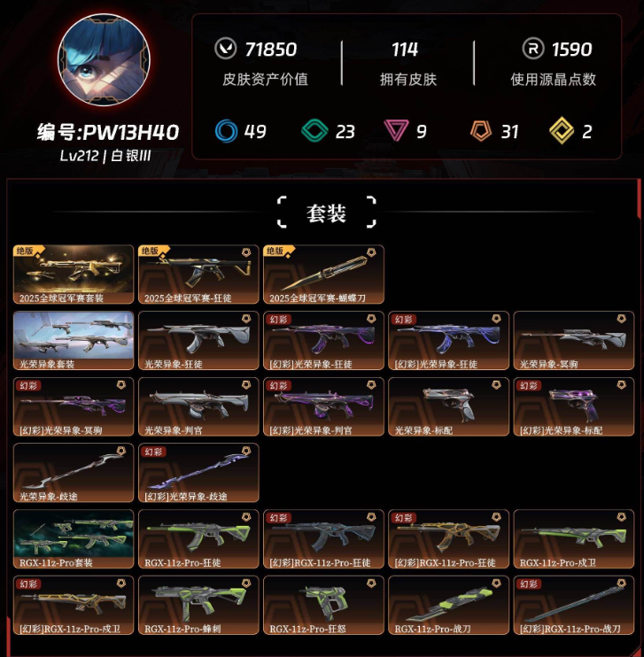
Task: Select the RGX-11z-Pro-蜂刺 skin card
Action: click(x=198, y=606)
